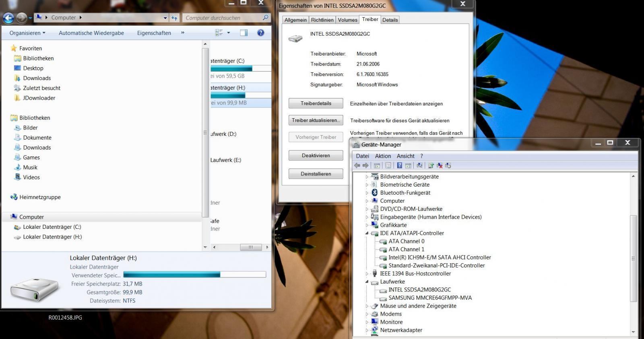Click Explorer navigation pane vertical scrollbar
This screenshot has width=644, height=339.
click(205, 133)
